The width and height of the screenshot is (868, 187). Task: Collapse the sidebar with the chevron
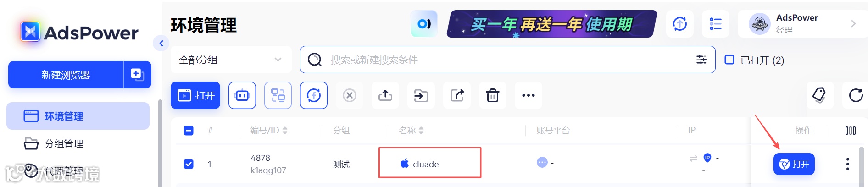[x=161, y=44]
